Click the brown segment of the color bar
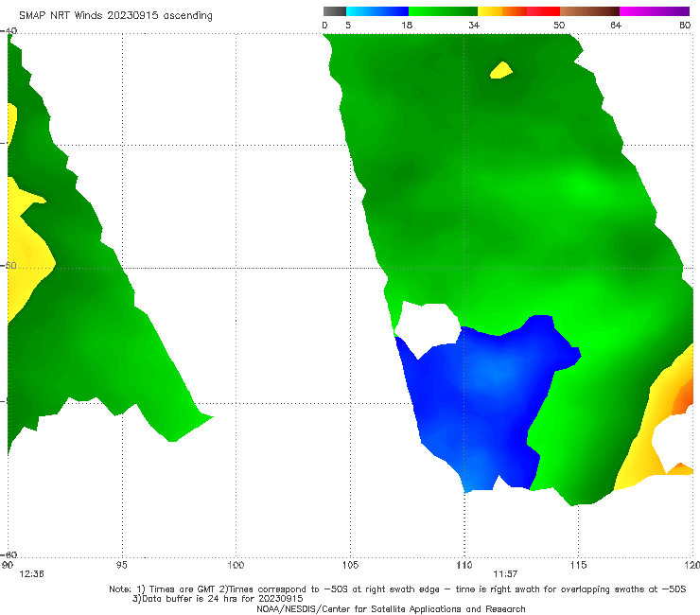Image resolution: width=700 pixels, height=615 pixels. coord(589,11)
